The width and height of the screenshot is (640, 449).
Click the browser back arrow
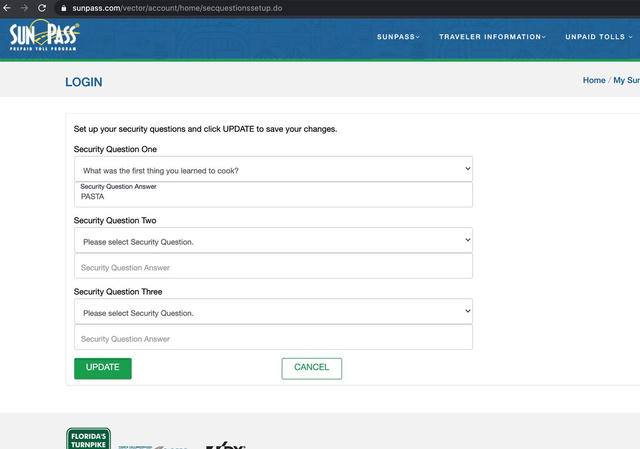[8, 7]
